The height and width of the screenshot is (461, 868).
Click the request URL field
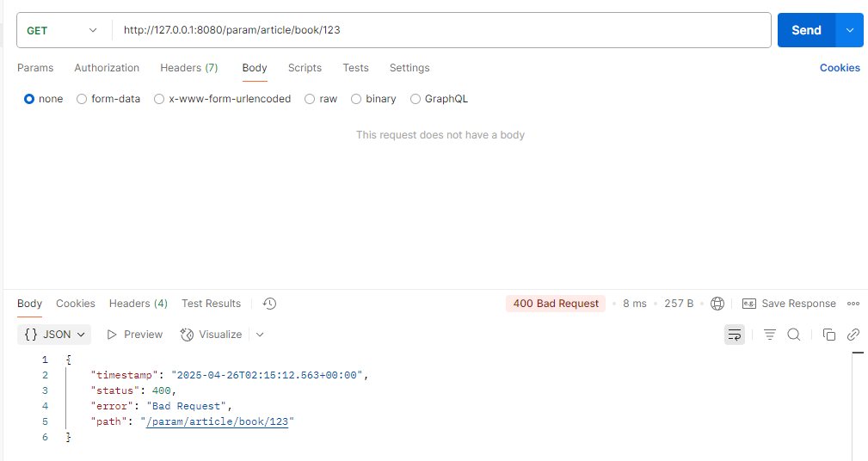[x=441, y=30]
